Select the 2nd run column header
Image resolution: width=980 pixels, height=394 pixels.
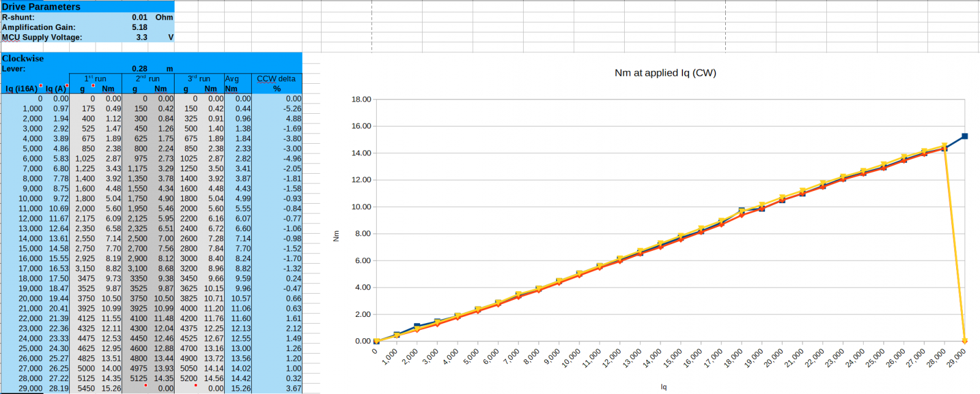click(148, 79)
